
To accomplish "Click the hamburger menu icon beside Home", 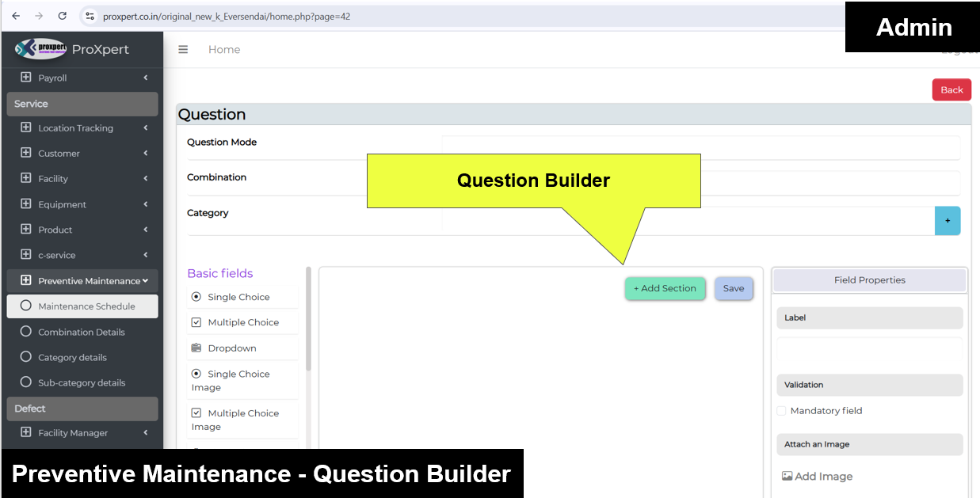I will (183, 49).
